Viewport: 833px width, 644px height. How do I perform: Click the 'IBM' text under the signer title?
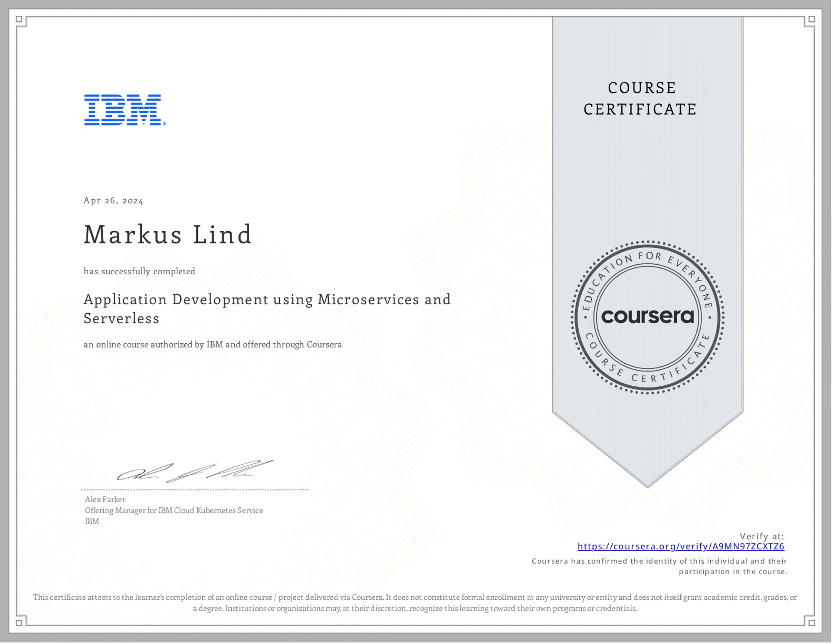click(92, 522)
